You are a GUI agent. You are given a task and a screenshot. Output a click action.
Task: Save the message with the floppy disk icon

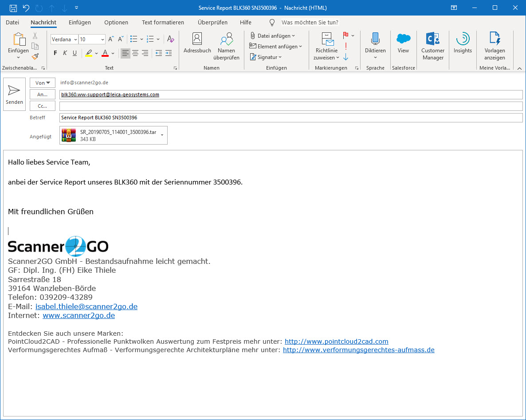coord(13,8)
